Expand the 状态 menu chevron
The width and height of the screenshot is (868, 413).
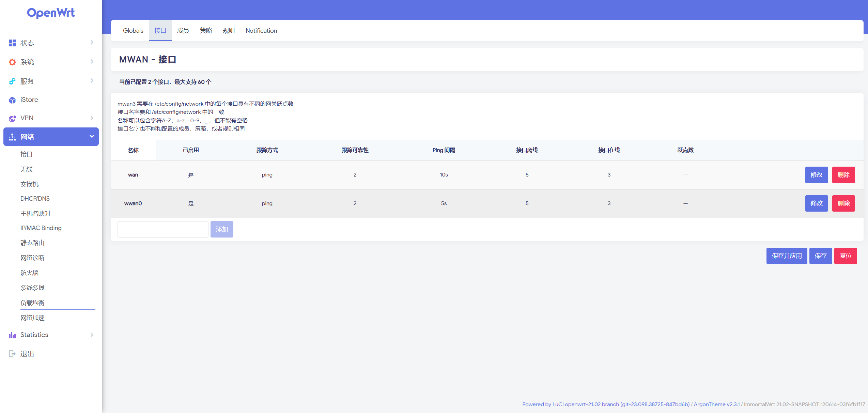(92, 42)
